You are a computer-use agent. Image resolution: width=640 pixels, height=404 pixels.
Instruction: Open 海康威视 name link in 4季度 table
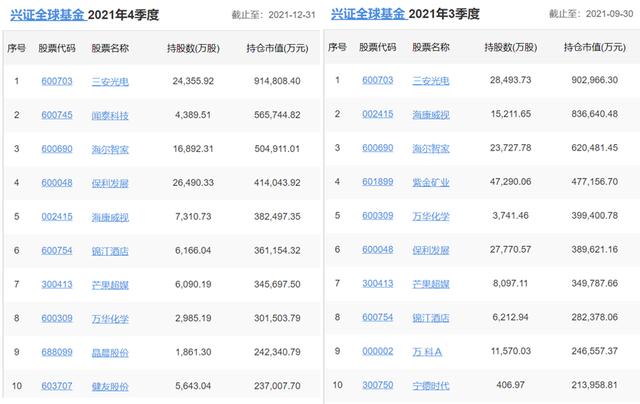click(x=110, y=217)
